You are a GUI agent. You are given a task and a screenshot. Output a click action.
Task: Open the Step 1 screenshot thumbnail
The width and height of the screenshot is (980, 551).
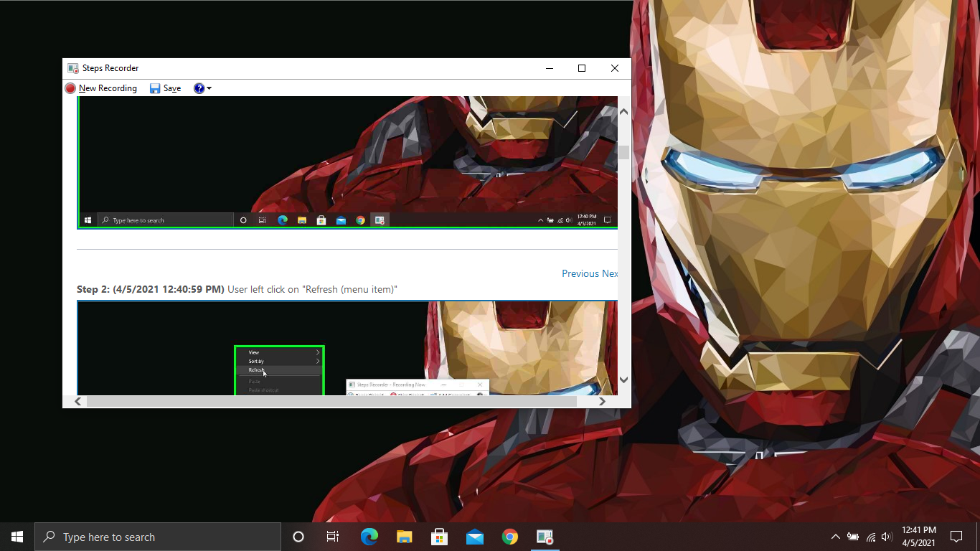(347, 163)
